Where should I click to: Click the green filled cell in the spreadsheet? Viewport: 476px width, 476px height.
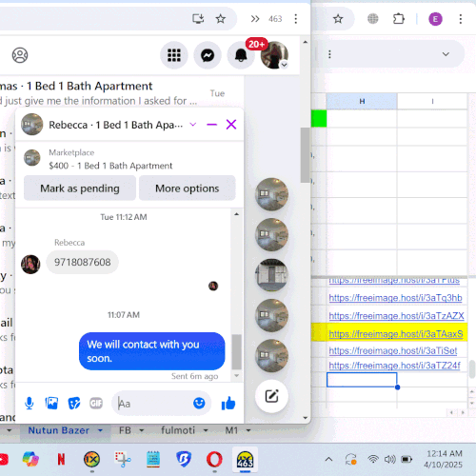pyautogui.click(x=319, y=118)
